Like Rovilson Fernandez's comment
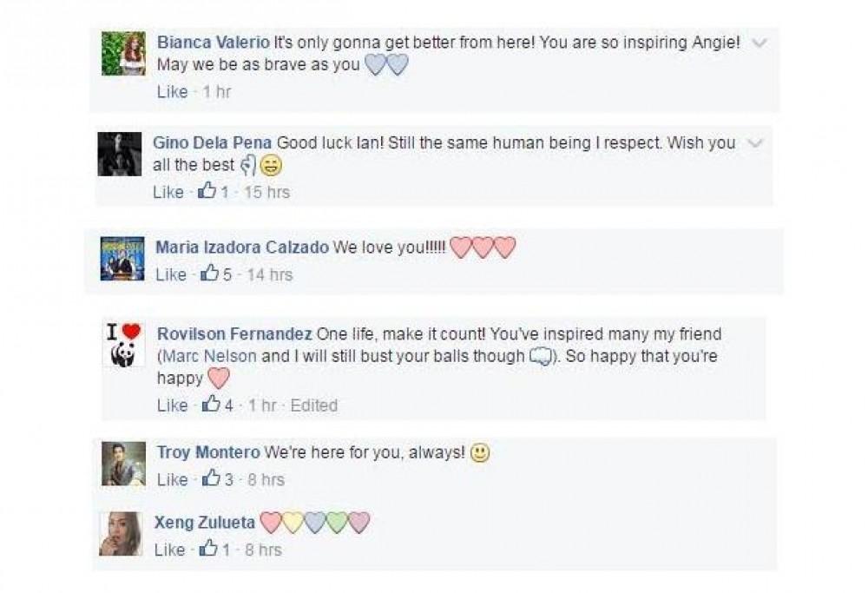This screenshot has height=593, width=868. [x=172, y=405]
